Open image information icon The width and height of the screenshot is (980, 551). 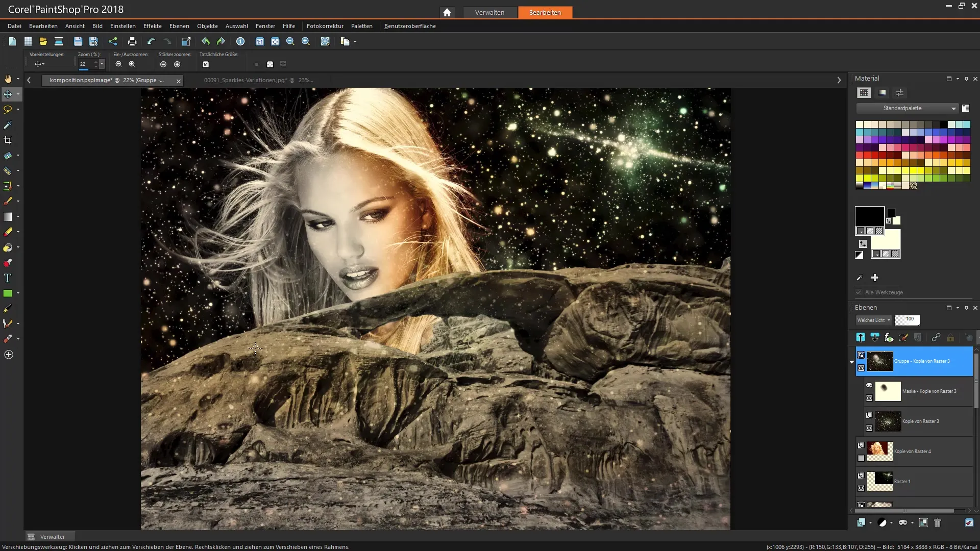[240, 41]
